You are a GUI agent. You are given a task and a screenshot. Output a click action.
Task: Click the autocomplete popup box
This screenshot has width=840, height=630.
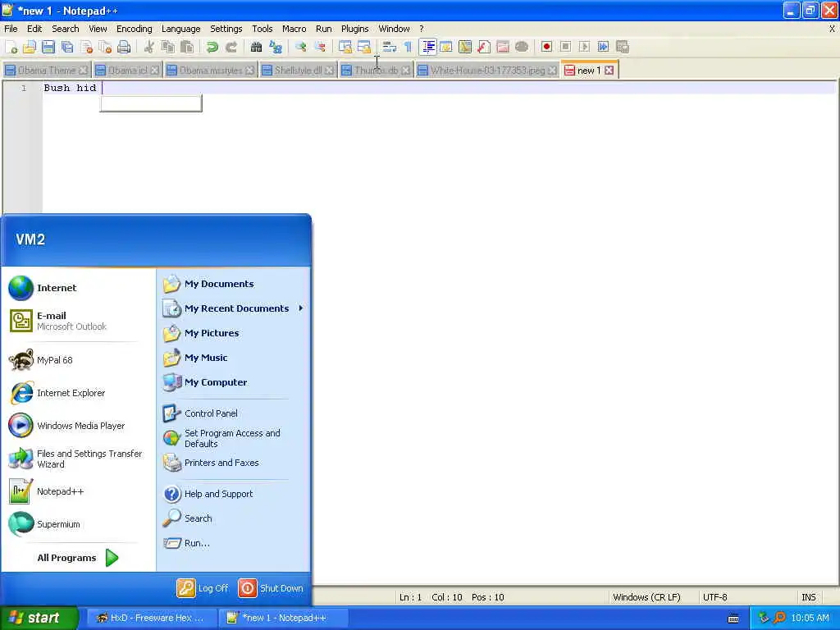151,103
